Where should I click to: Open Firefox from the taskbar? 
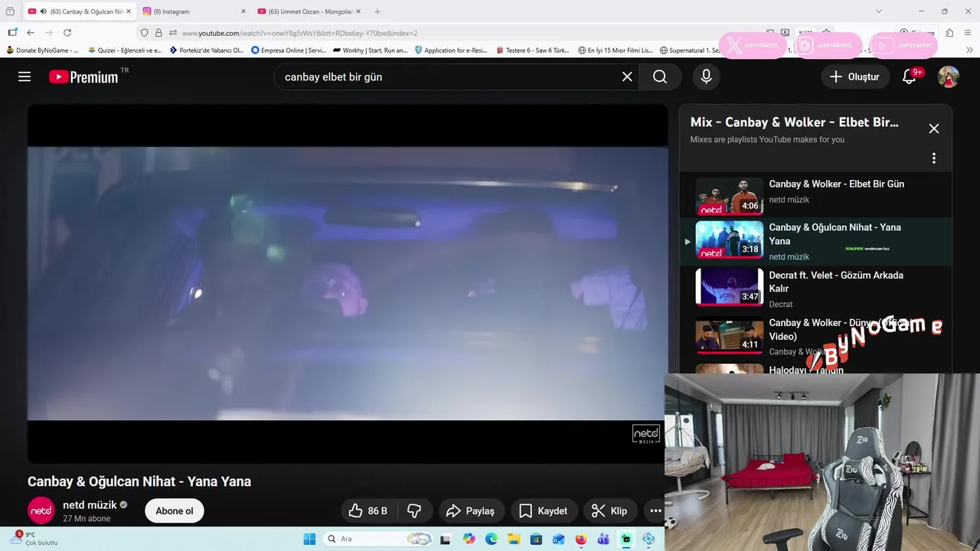[x=581, y=539]
